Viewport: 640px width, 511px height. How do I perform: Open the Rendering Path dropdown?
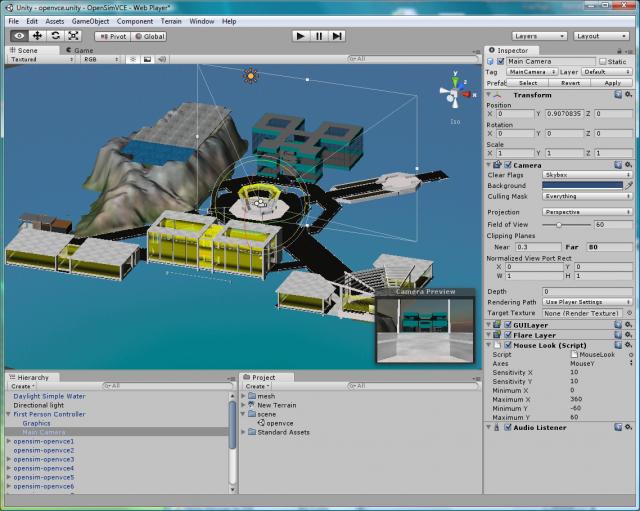[x=587, y=302]
